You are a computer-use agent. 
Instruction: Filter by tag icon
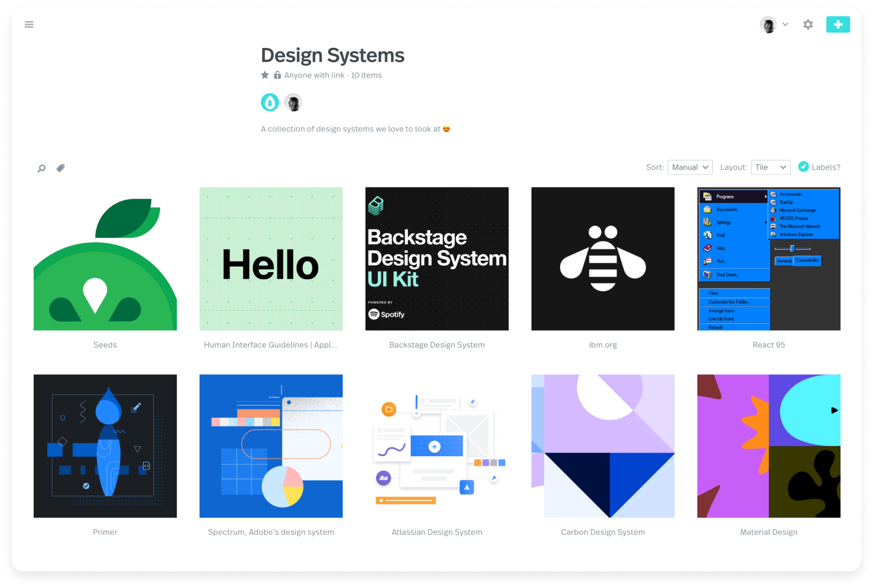60,168
